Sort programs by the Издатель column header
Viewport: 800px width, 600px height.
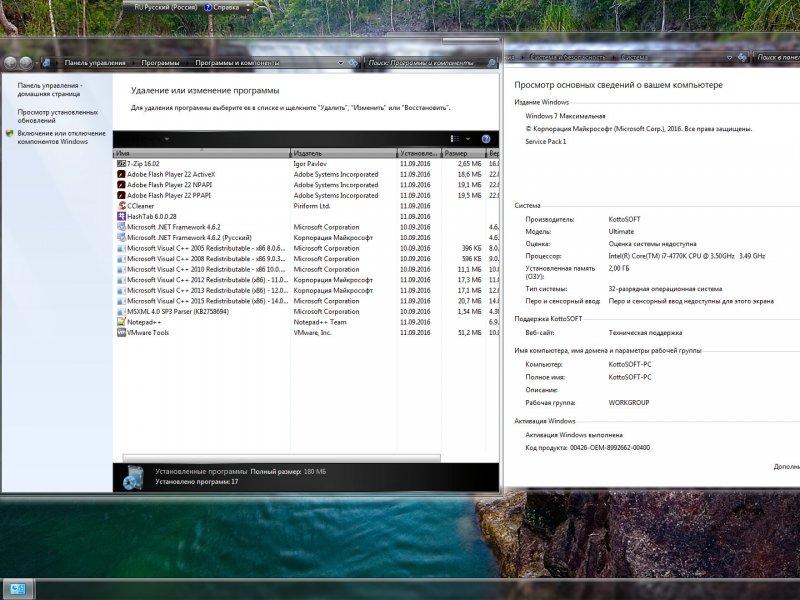[343, 153]
